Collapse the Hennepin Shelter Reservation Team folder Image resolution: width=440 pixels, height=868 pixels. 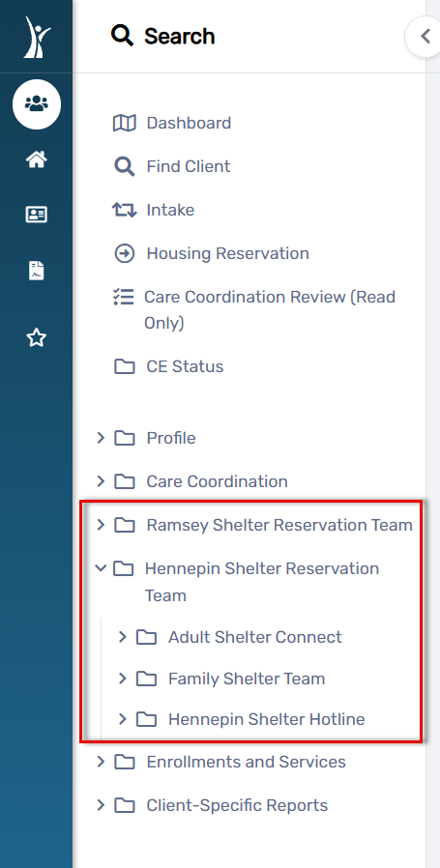(x=101, y=568)
